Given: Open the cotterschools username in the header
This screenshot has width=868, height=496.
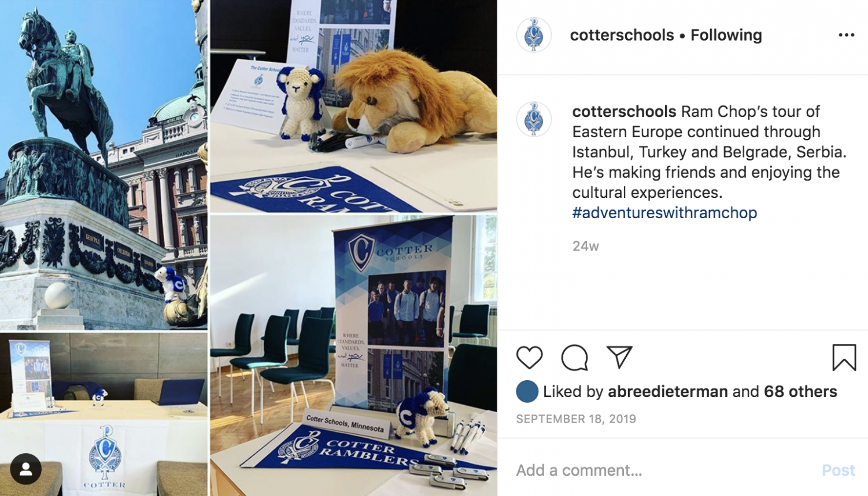Looking at the screenshot, I should [622, 35].
